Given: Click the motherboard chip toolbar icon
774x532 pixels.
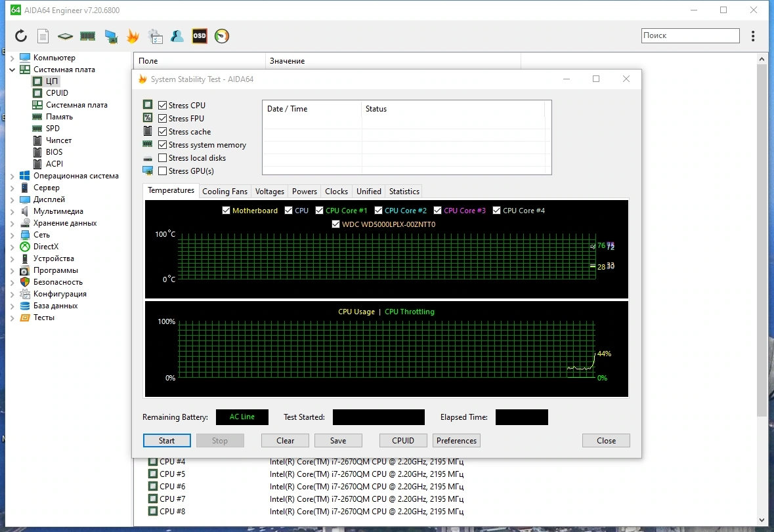Looking at the screenshot, I should (65, 36).
